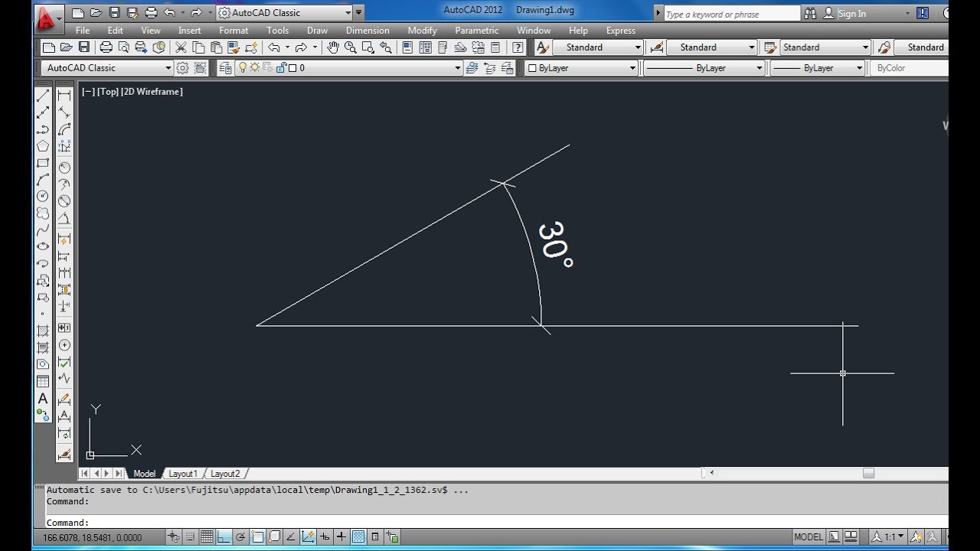Click the [Top] viewport view label
Screen dimensions: 980x551
[108, 92]
